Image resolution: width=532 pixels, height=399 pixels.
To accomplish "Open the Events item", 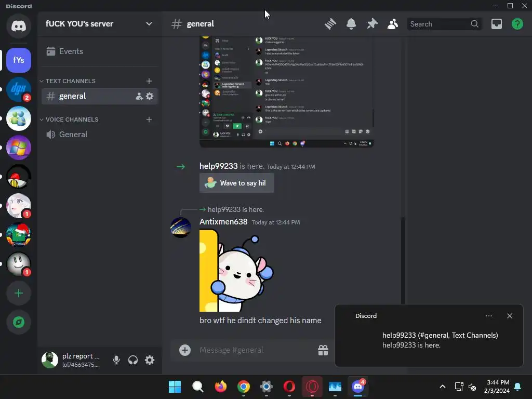I will 99,51.
